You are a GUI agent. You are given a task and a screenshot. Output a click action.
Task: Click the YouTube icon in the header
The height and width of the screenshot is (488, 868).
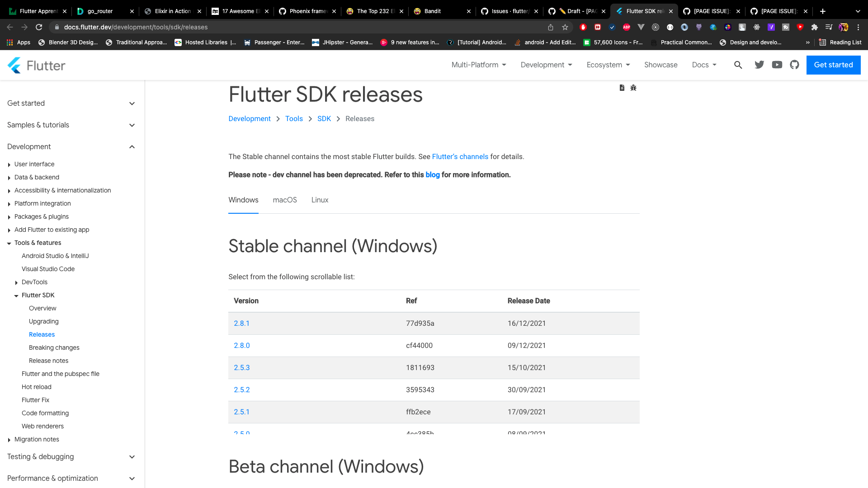777,65
